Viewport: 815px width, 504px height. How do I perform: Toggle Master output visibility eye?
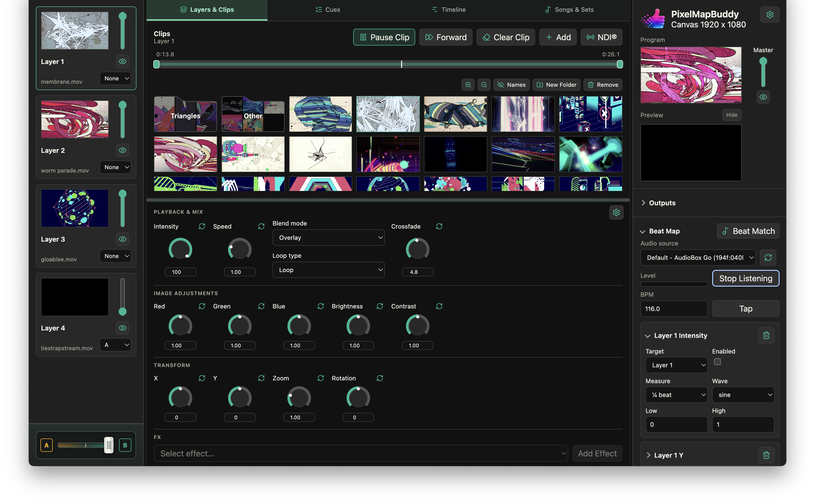(763, 97)
